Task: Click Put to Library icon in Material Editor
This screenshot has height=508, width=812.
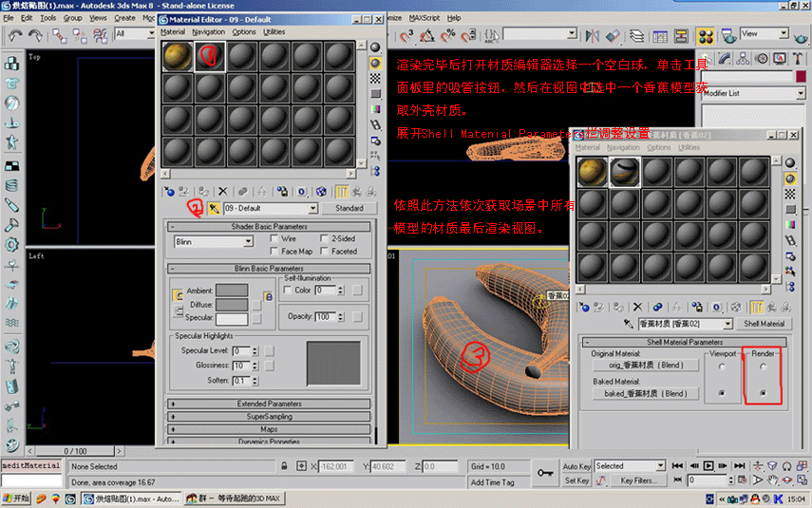Action: pos(282,192)
